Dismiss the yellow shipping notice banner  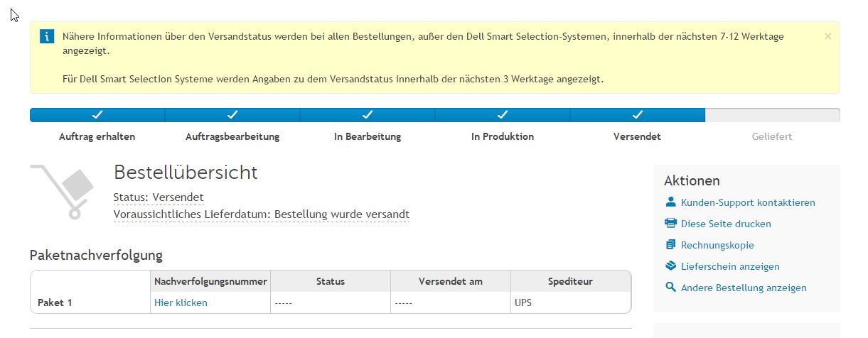click(x=827, y=36)
